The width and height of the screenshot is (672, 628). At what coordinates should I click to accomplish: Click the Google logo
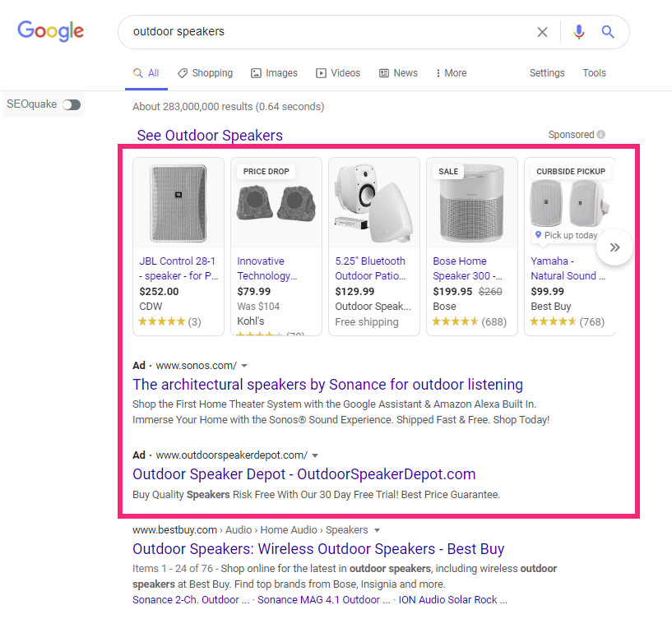pos(50,31)
